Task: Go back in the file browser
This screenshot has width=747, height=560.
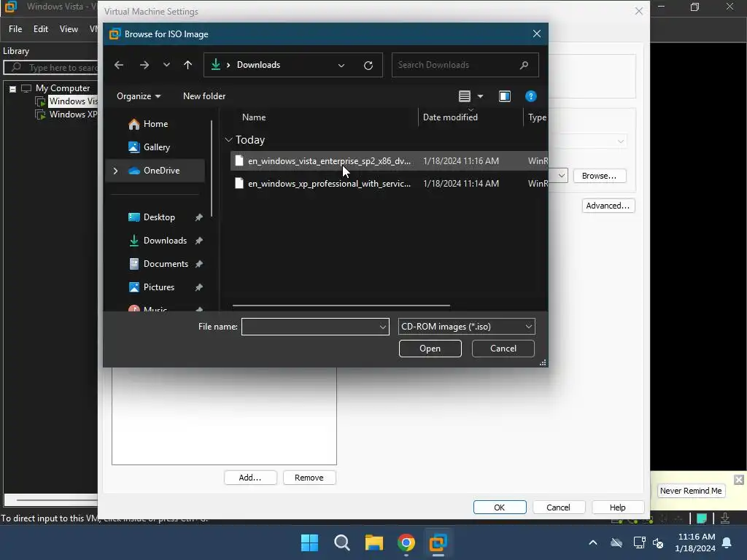Action: [x=119, y=65]
